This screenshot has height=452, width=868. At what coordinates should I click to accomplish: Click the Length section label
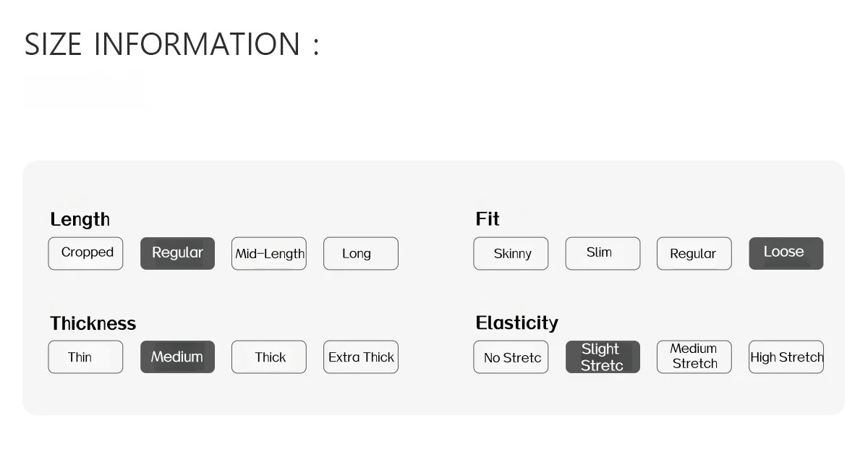coord(80,219)
